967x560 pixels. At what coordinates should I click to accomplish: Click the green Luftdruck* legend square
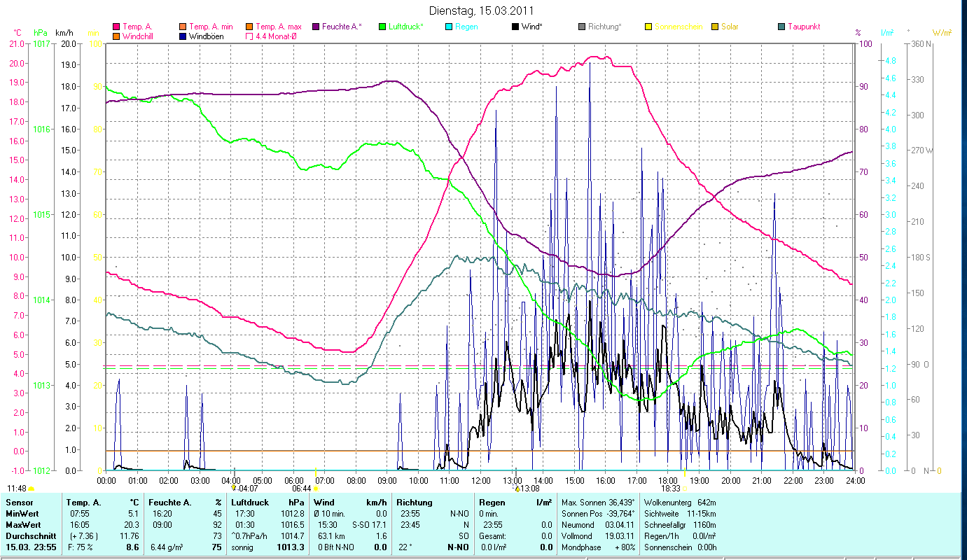tap(382, 27)
